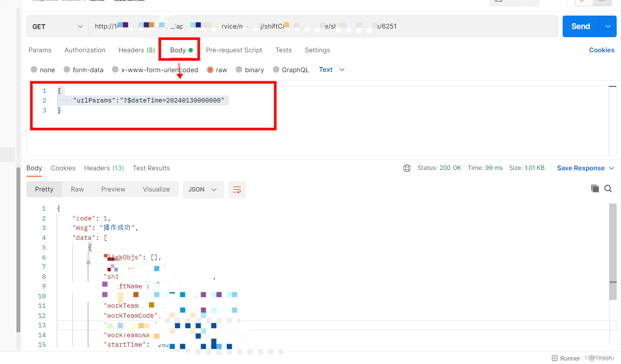Viewport: 621px width, 364px height.
Task: Show the response Body tab
Action: (34, 168)
